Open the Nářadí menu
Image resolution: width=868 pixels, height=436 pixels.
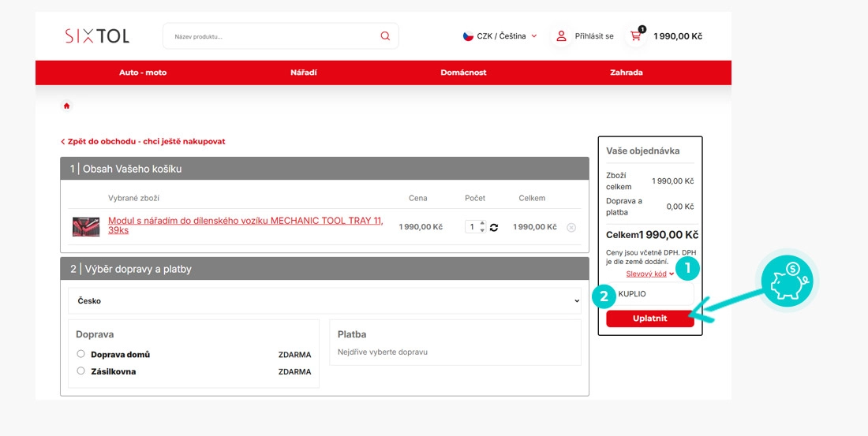pos(303,73)
